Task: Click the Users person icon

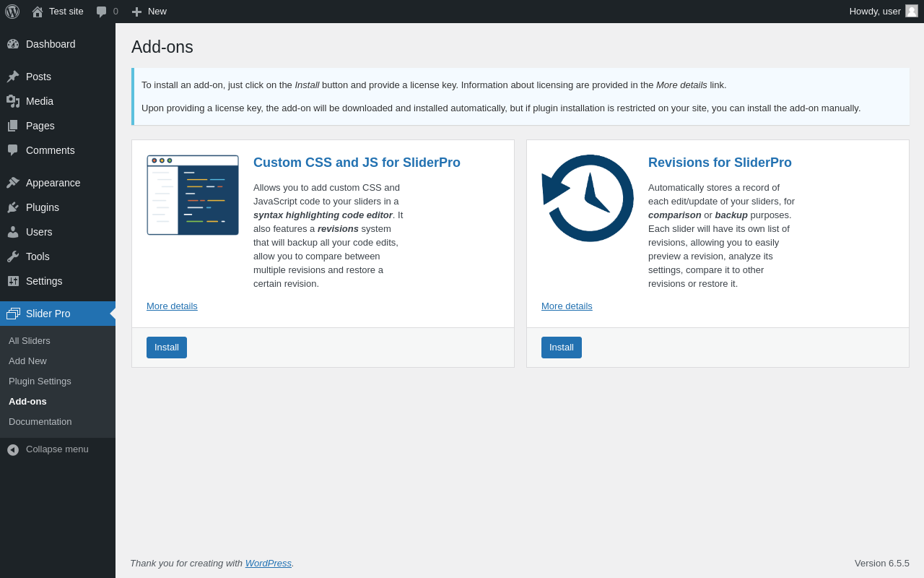Action: click(13, 232)
